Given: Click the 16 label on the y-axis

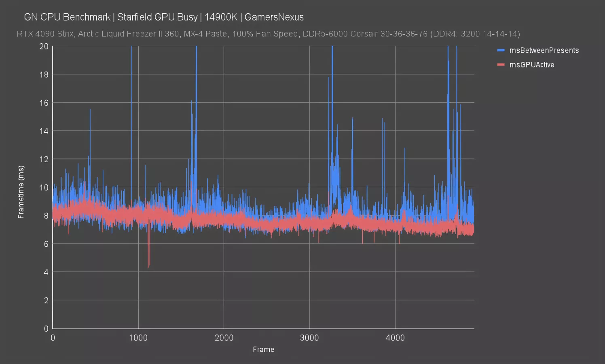Looking at the screenshot, I should coord(44,103).
